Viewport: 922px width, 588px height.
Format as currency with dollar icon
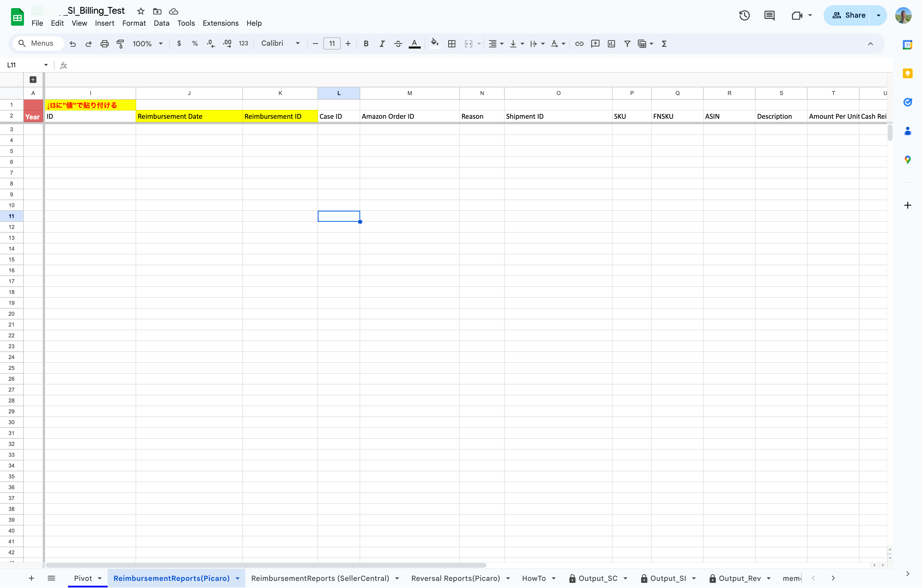click(x=179, y=44)
